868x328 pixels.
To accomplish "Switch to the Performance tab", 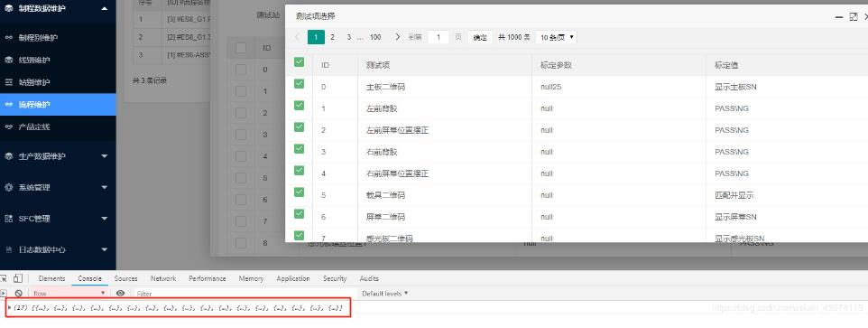I will [x=207, y=278].
